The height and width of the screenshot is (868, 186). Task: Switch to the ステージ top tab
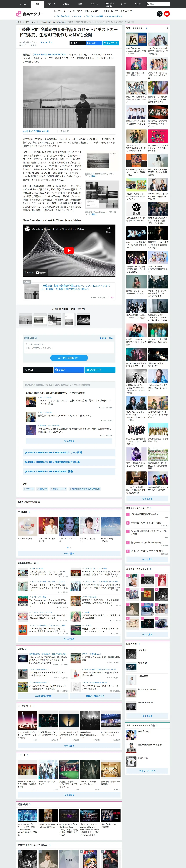coord(94,4)
